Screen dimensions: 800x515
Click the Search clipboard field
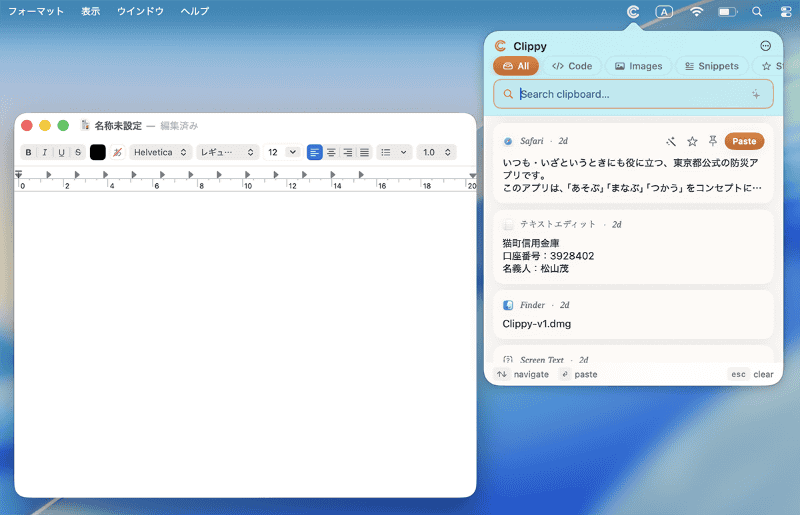(x=633, y=94)
